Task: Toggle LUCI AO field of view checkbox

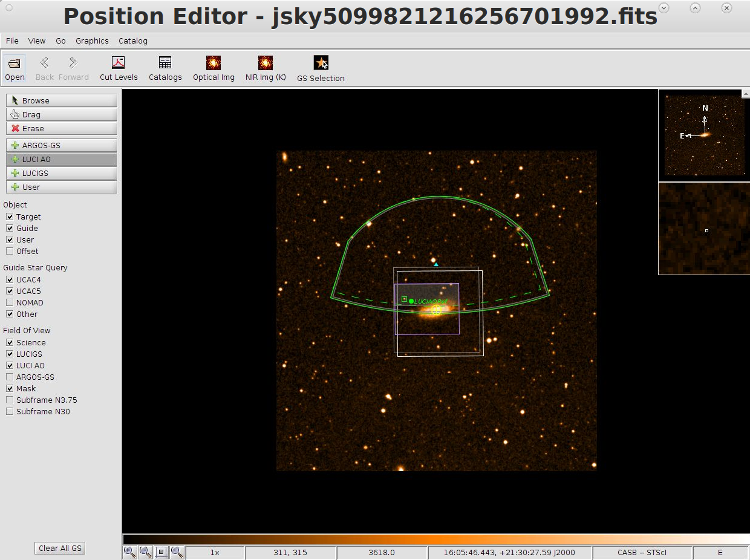Action: click(10, 365)
